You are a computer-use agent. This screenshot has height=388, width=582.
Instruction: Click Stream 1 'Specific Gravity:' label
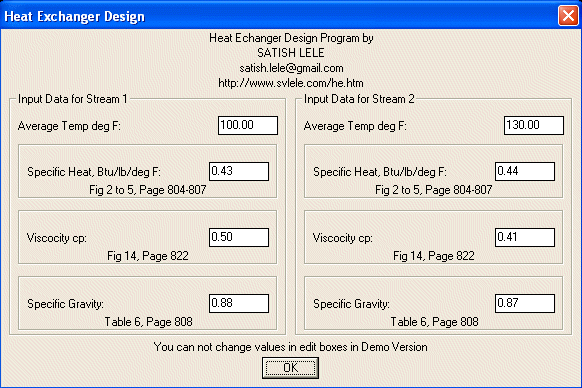(65, 304)
